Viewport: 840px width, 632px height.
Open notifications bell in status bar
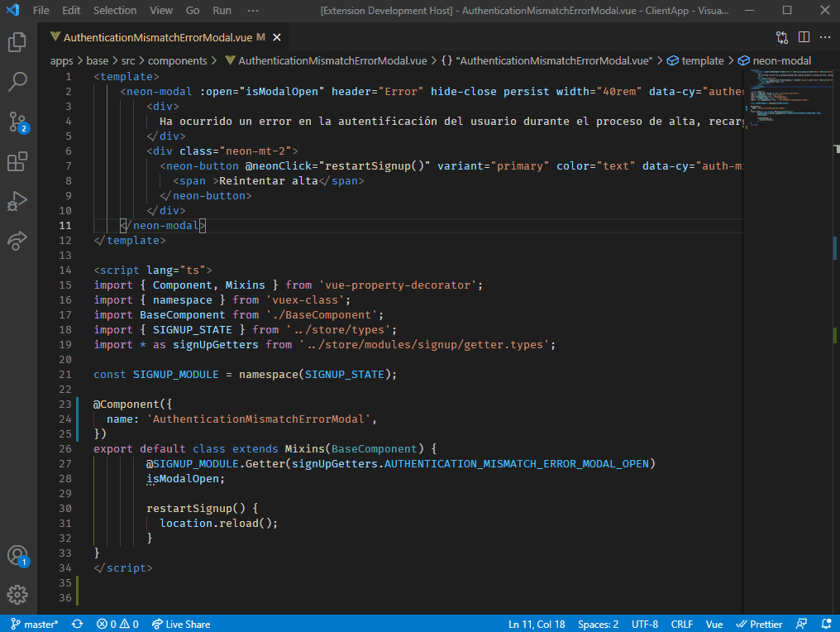coord(826,624)
